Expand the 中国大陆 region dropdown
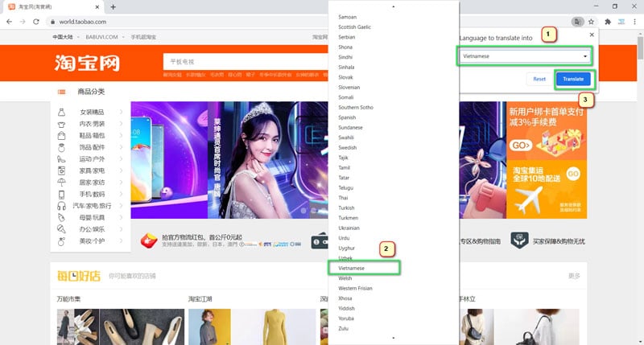This screenshot has height=345, width=644. click(x=78, y=37)
